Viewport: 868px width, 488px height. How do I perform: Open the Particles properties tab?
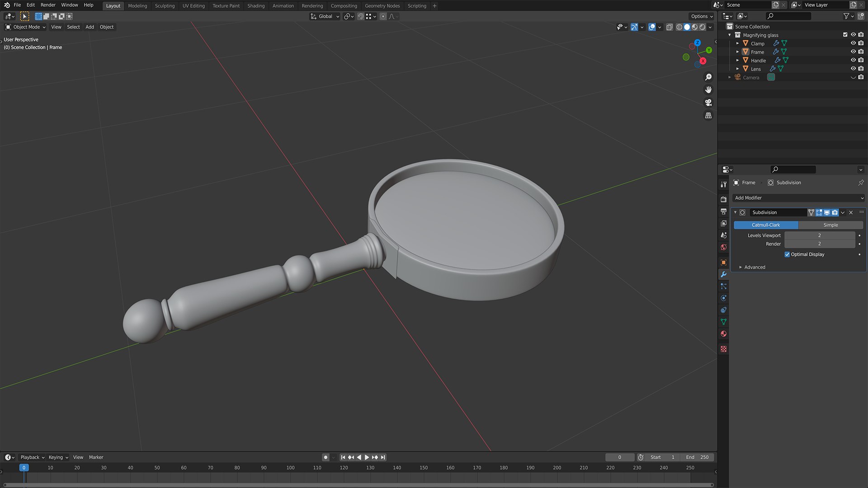[723, 286]
